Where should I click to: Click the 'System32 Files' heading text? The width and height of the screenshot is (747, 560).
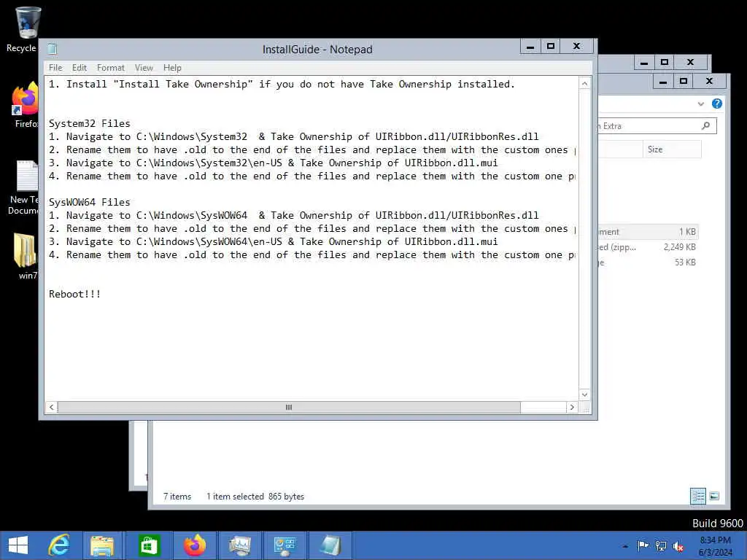pos(90,123)
